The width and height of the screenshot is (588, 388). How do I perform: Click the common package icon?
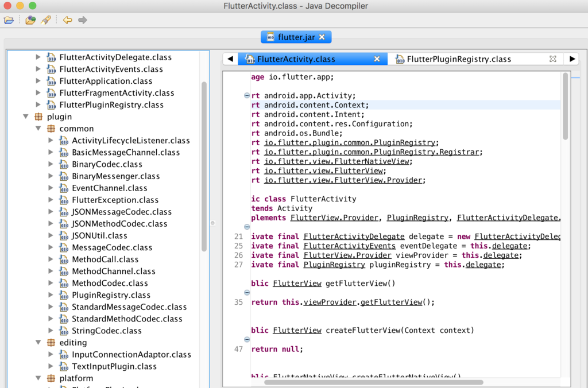click(51, 129)
